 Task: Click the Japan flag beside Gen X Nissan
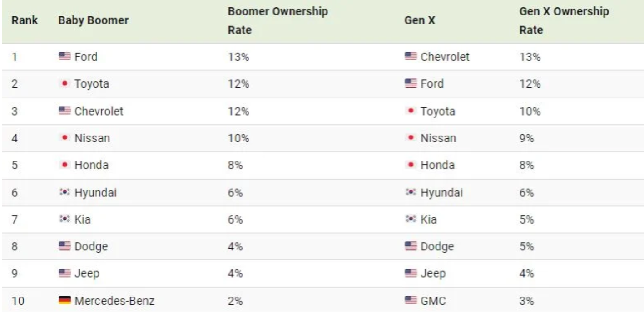pyautogui.click(x=411, y=138)
